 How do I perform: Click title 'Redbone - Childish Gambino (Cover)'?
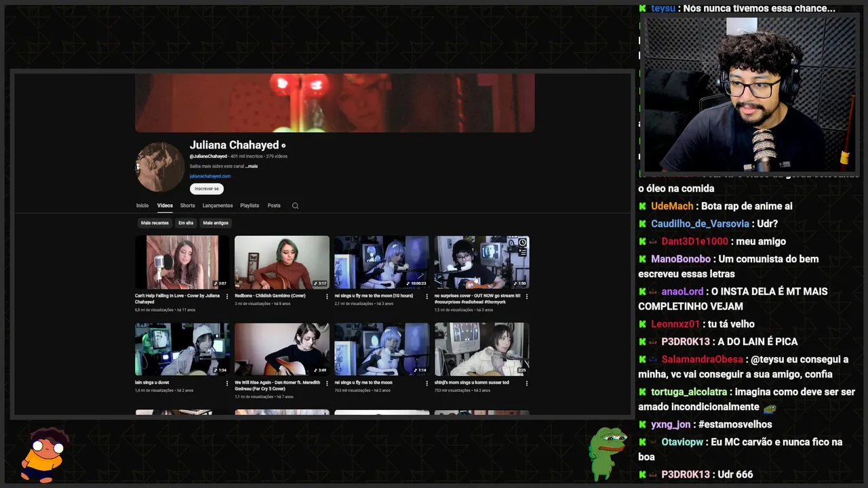[270, 296]
